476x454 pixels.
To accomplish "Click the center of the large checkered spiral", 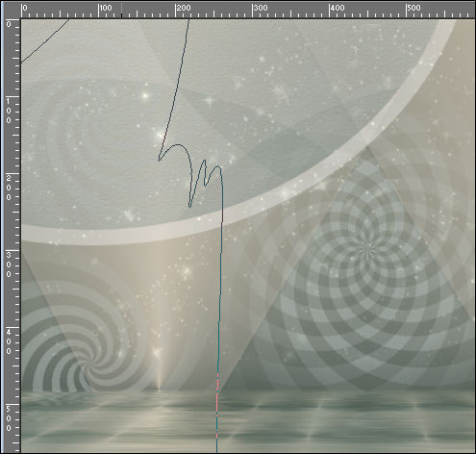I will pos(368,247).
